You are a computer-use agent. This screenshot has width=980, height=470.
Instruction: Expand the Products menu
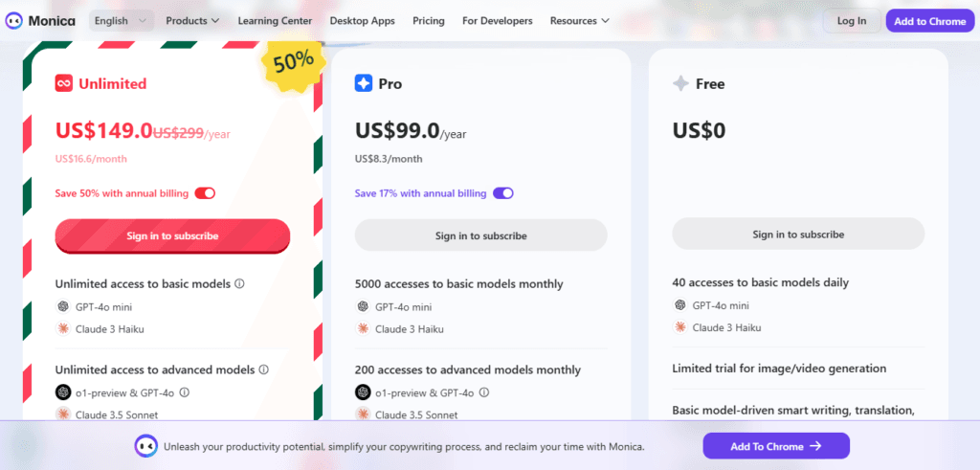(192, 20)
